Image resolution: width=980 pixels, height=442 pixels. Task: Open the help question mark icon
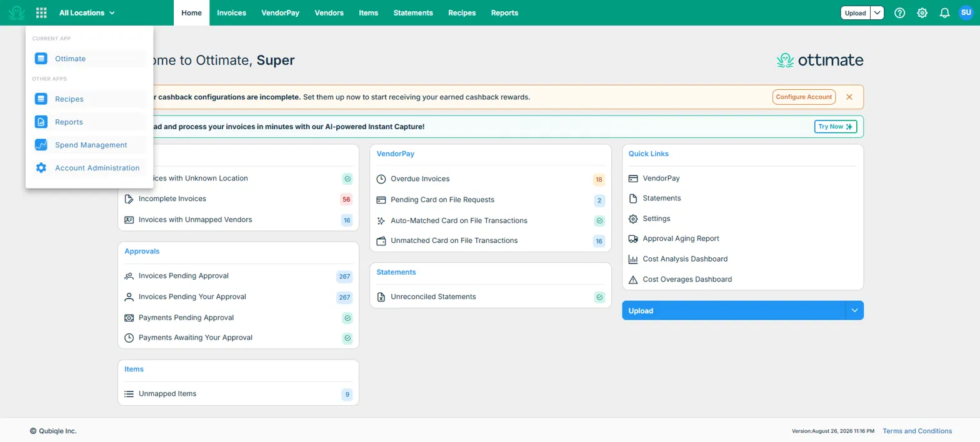pyautogui.click(x=900, y=12)
